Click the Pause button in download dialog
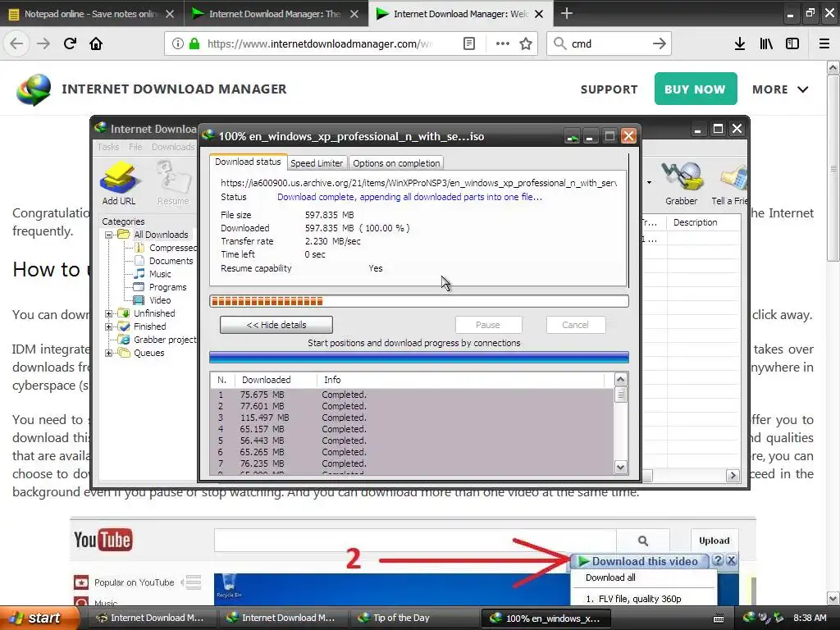The image size is (840, 630). (x=488, y=325)
